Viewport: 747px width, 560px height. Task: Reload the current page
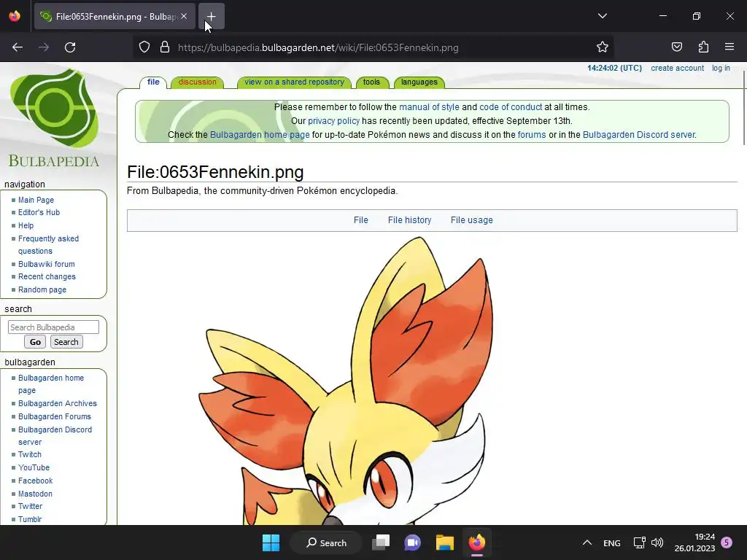pos(70,47)
